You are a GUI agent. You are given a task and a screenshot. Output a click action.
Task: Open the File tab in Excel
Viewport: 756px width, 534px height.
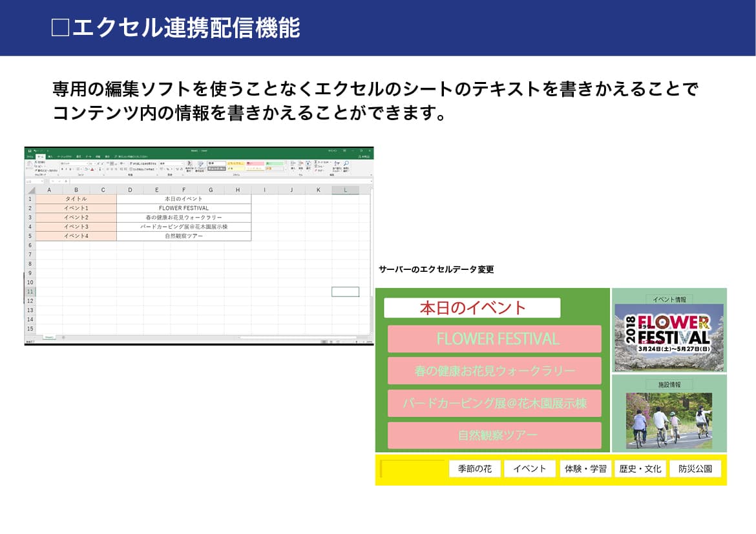30,157
